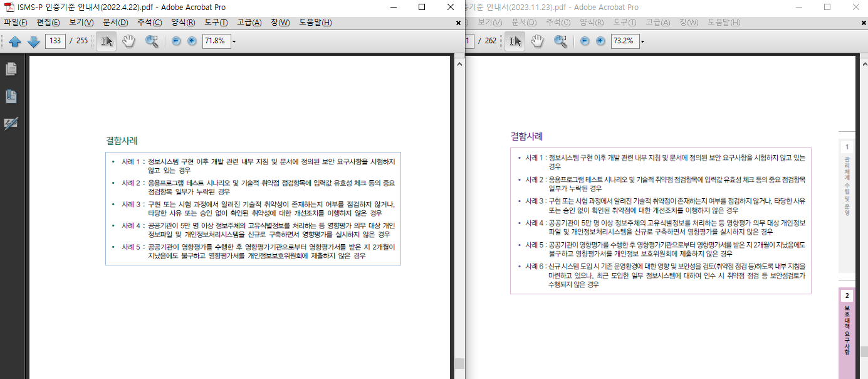Screen dimensions: 868x379
Task: Go to the previous page with up arrow
Action: point(16,41)
